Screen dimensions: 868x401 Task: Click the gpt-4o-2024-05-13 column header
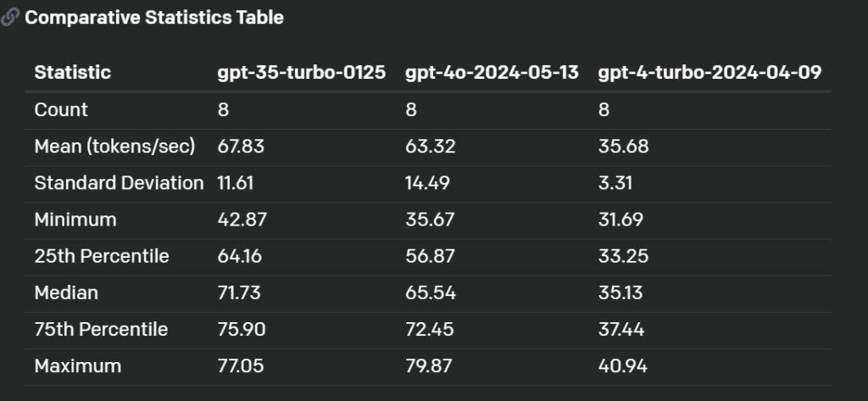(x=492, y=73)
